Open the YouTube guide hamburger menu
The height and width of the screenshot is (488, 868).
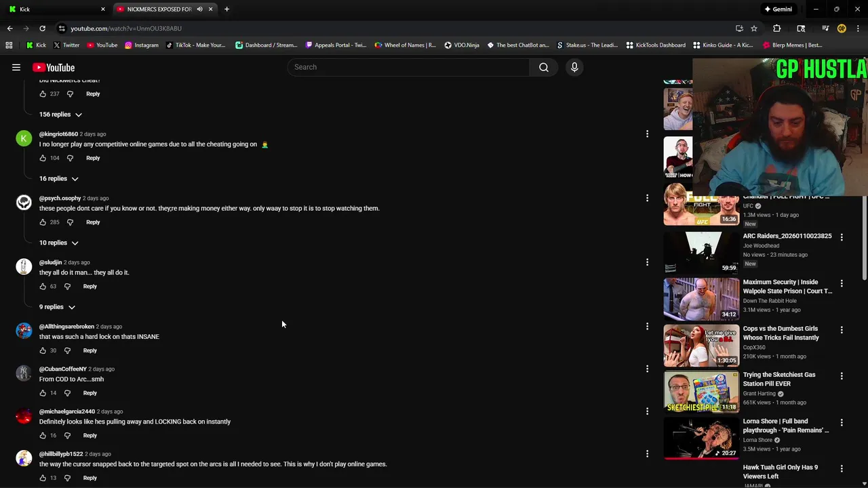tap(16, 67)
